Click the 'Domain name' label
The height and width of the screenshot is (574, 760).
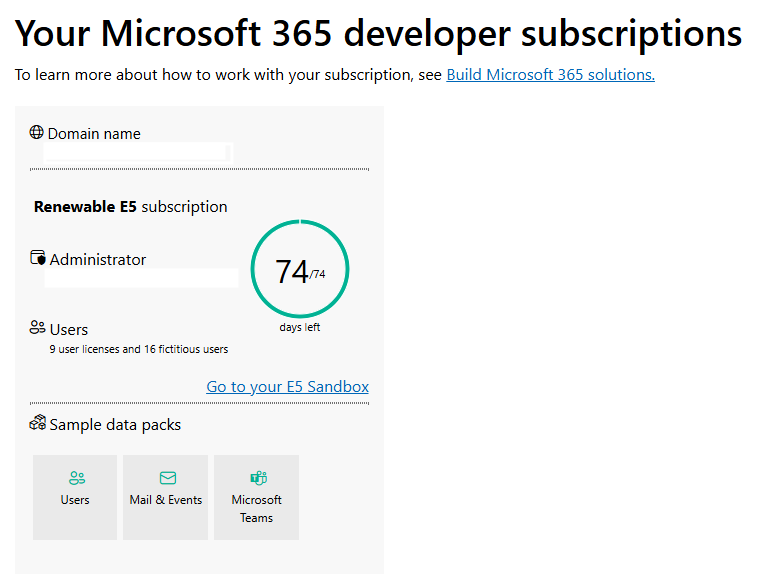(94, 133)
